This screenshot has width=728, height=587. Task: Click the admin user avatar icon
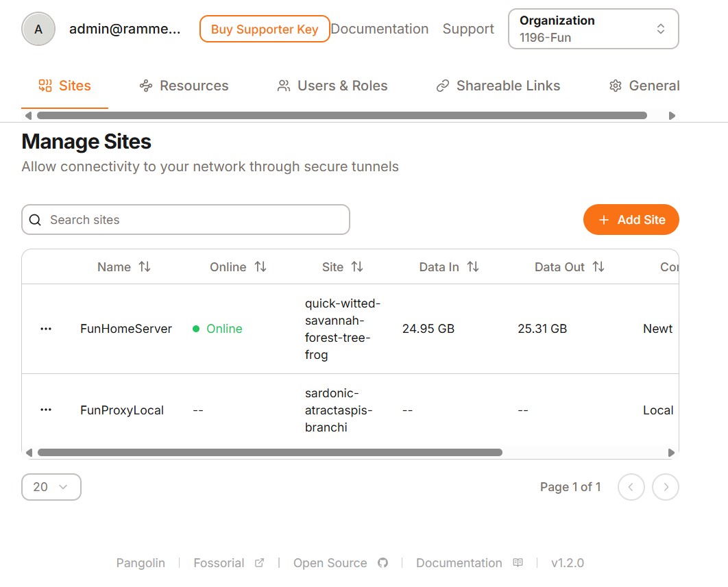(x=38, y=29)
